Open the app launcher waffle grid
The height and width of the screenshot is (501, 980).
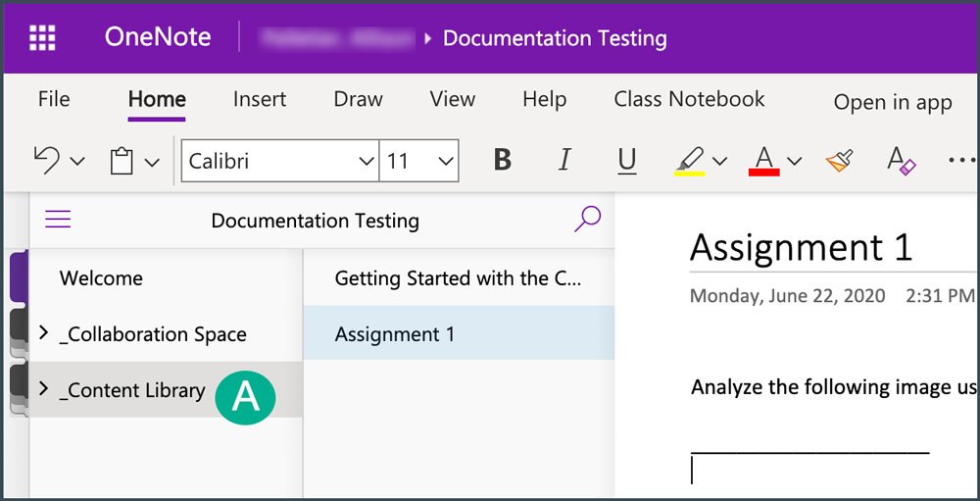[42, 38]
